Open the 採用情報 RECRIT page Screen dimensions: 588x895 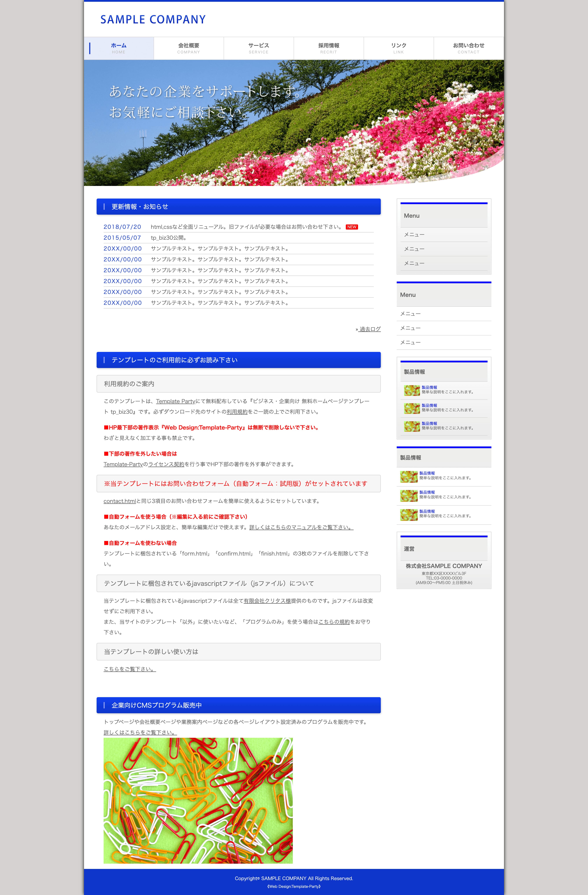328,48
